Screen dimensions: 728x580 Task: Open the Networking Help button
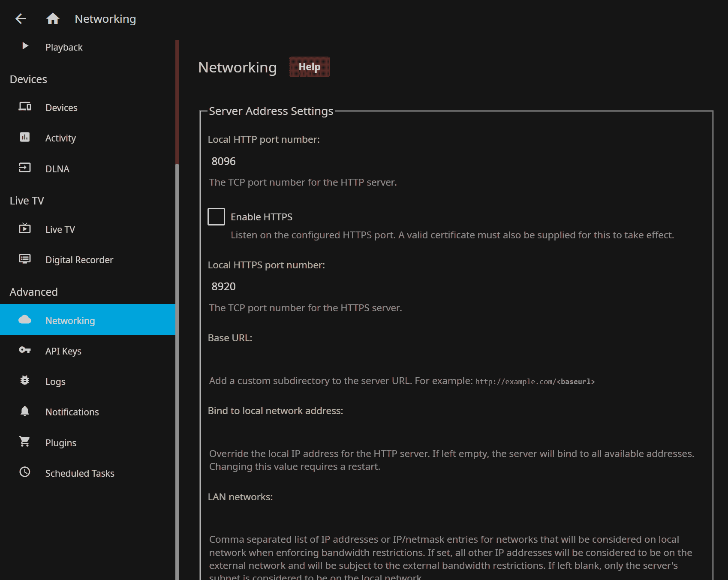click(x=309, y=67)
